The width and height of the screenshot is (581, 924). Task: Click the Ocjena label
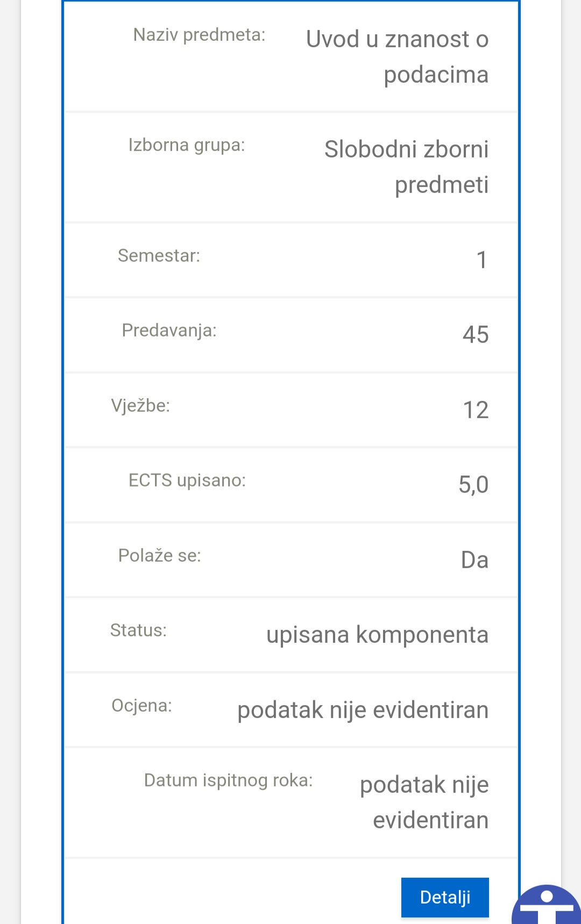tap(141, 705)
